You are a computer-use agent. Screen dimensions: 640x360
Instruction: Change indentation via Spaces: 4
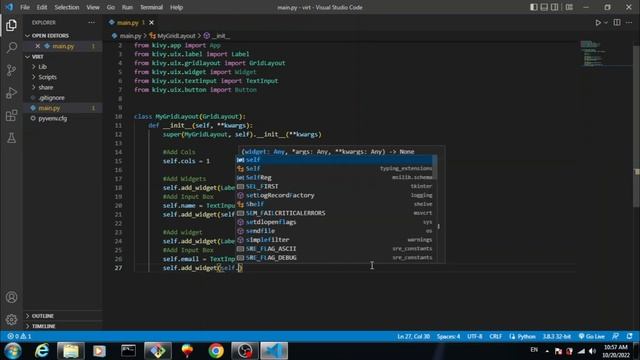coord(448,336)
